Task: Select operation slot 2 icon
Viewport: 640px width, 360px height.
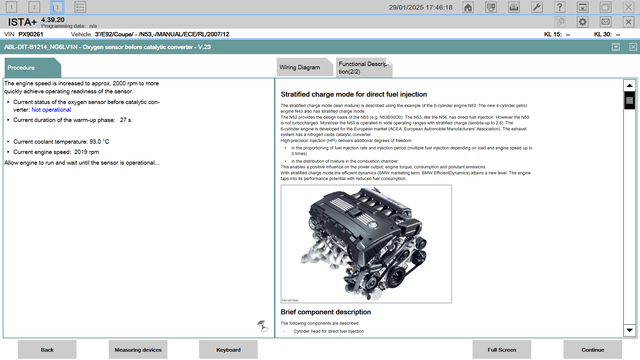Action: pyautogui.click(x=34, y=7)
